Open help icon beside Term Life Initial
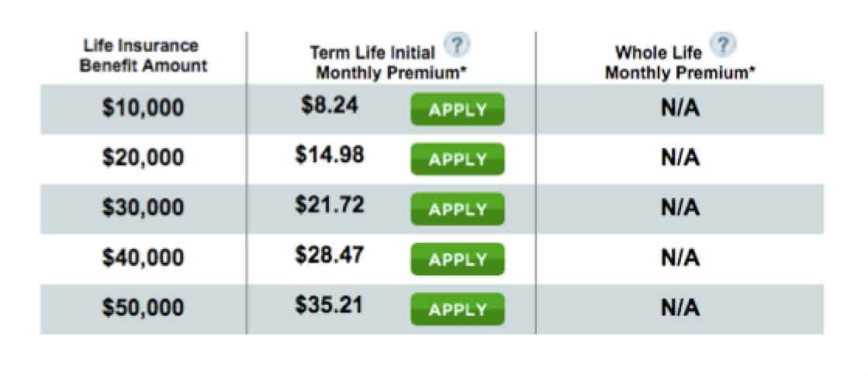This screenshot has height=377, width=868. [x=457, y=45]
